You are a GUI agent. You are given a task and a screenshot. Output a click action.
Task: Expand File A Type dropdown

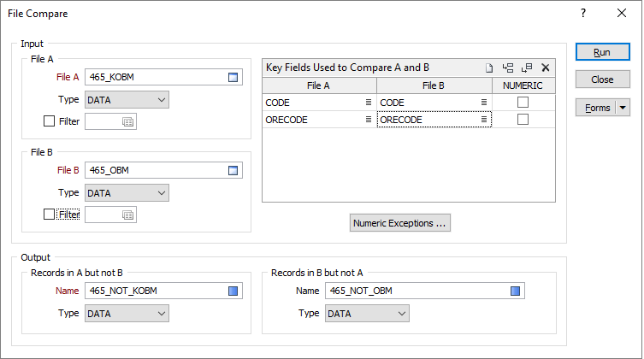tap(127, 100)
